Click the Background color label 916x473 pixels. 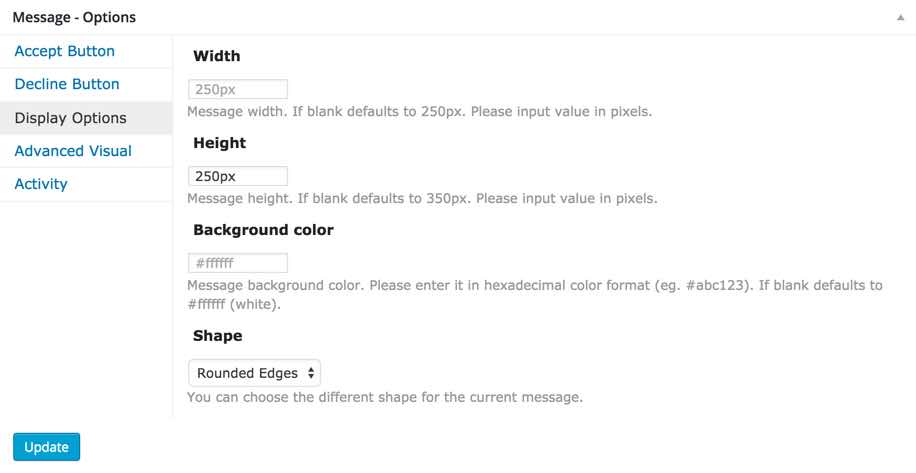pyautogui.click(x=263, y=230)
